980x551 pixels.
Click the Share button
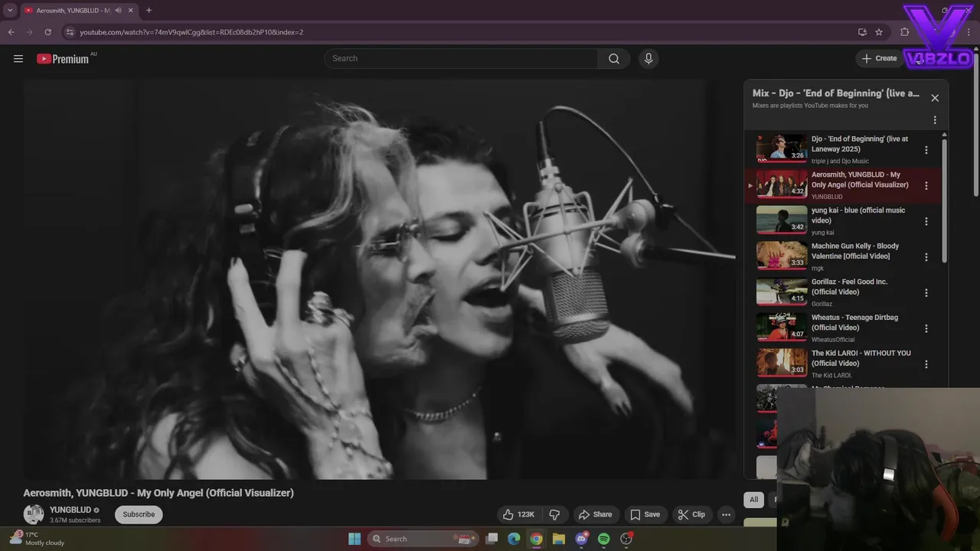596,514
